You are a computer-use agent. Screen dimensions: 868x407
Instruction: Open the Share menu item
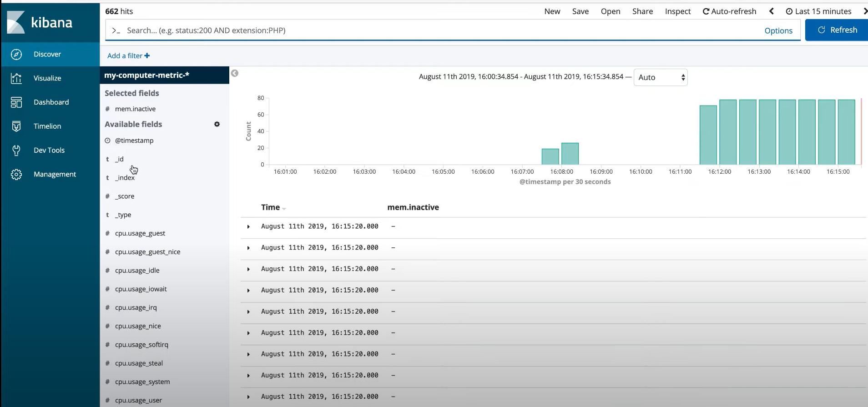pos(642,11)
